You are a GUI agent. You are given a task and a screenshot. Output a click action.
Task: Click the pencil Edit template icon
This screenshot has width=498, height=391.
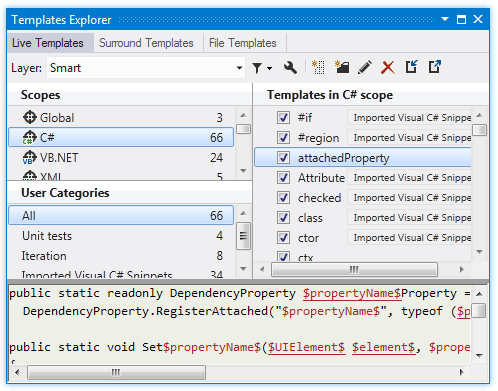(365, 67)
